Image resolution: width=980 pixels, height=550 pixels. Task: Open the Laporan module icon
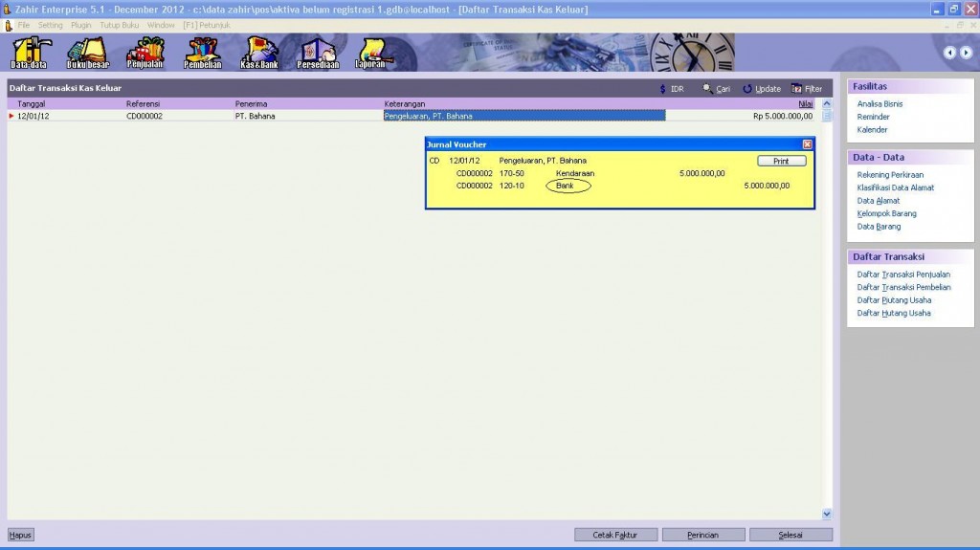372,53
